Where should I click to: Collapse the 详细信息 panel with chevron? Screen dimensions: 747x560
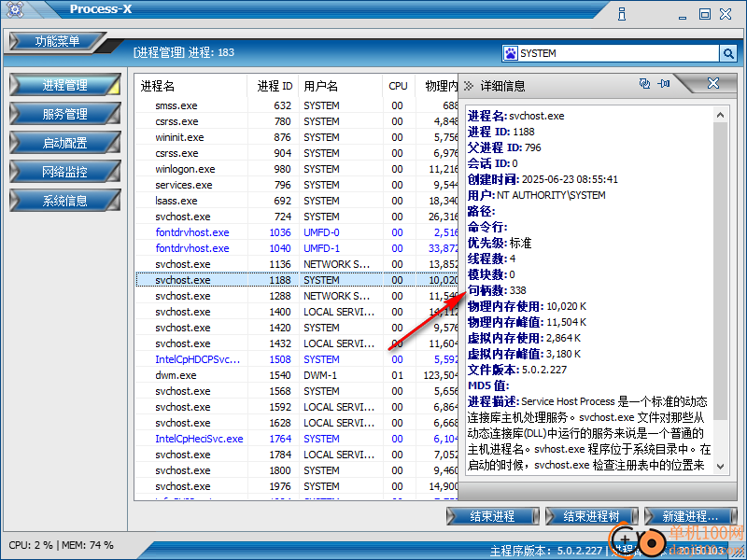point(469,86)
